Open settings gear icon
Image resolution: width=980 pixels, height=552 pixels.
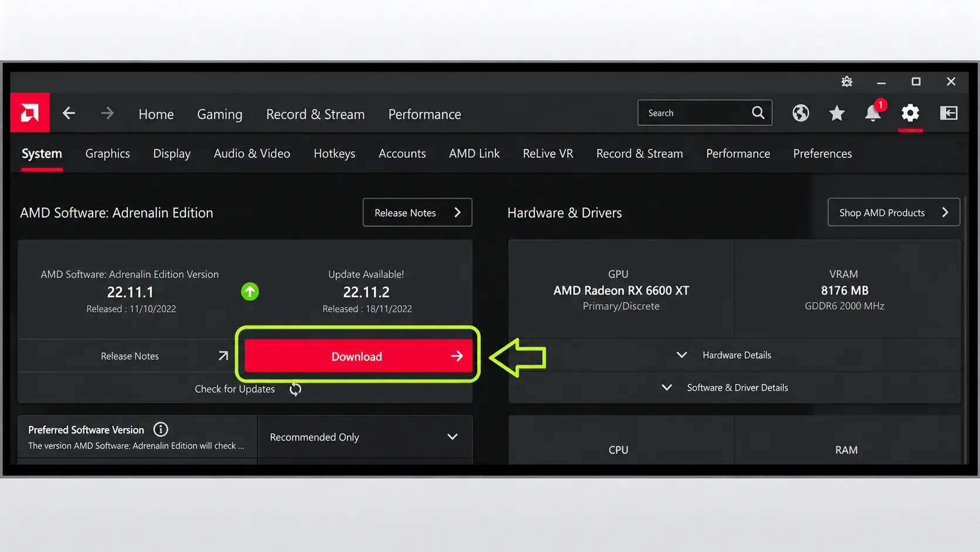[910, 113]
